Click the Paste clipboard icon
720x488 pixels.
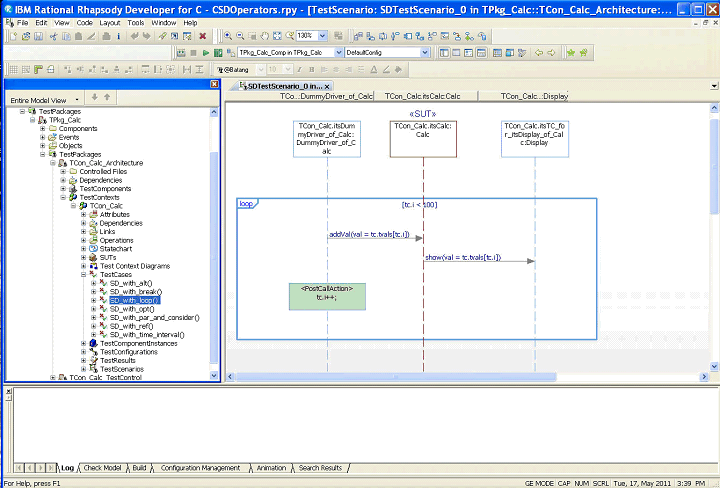pos(79,36)
